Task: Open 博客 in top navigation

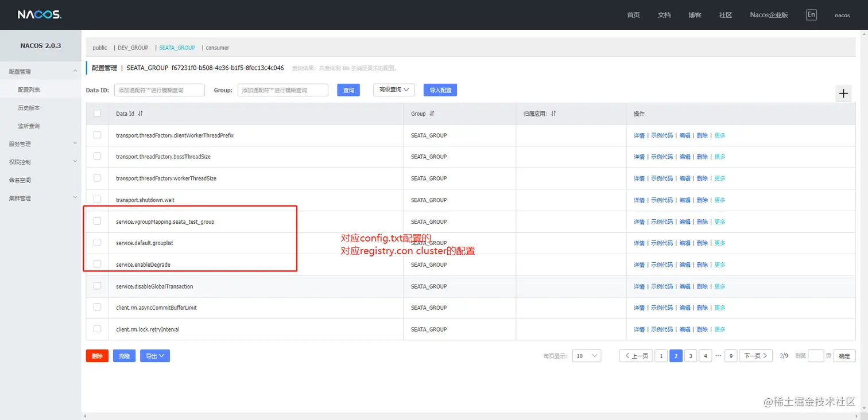Action: pos(695,15)
